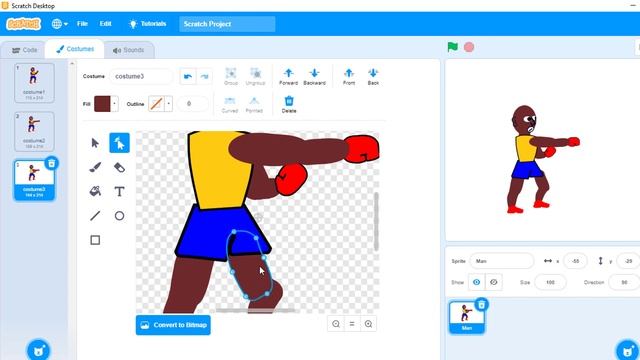This screenshot has width=640, height=360.
Task: Edit the Sprite name field
Action: tap(502, 261)
